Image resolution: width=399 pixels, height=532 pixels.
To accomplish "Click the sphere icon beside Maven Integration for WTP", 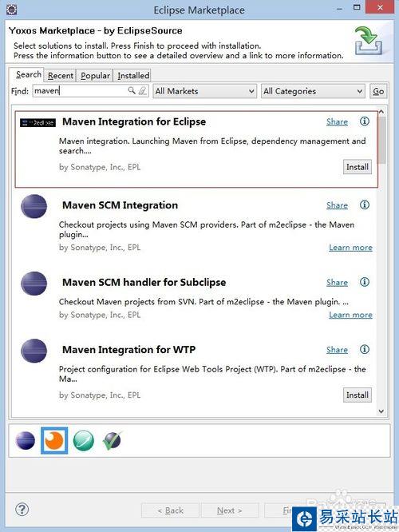I will pos(34,351).
